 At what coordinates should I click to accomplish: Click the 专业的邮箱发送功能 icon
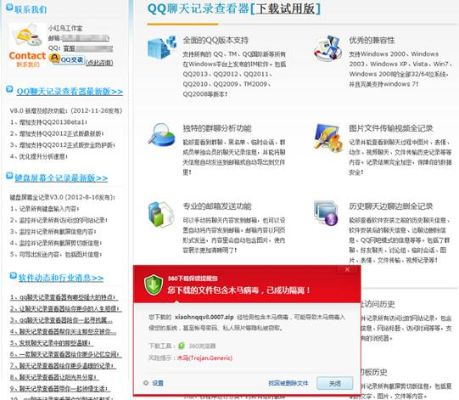(x=161, y=214)
